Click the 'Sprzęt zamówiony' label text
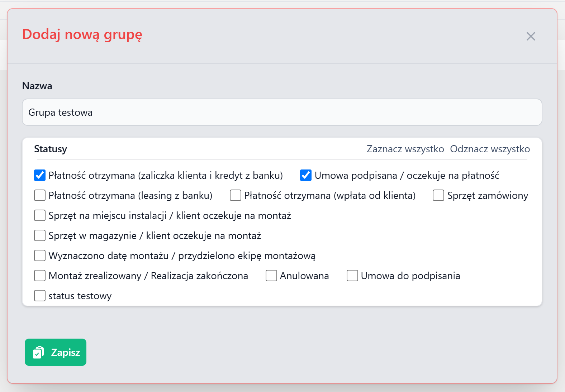Screen dimensions: 565x392 [488, 196]
